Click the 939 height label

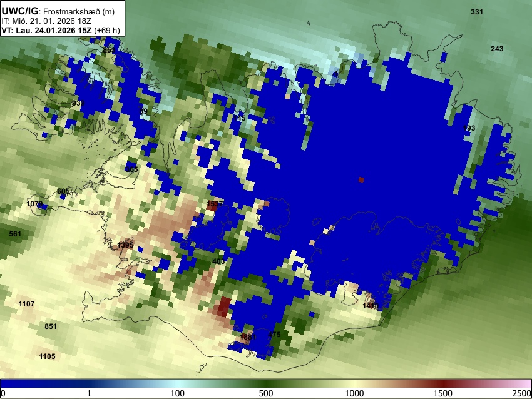(78, 103)
